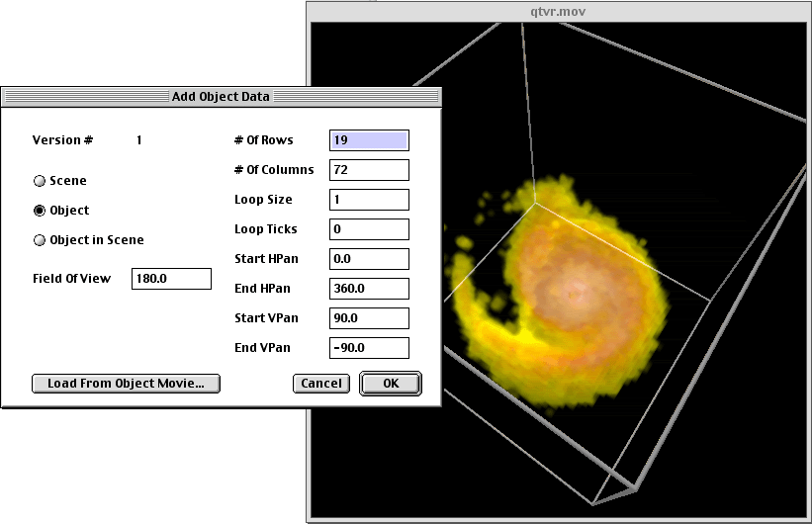Click the # Of Rows field

tap(369, 140)
